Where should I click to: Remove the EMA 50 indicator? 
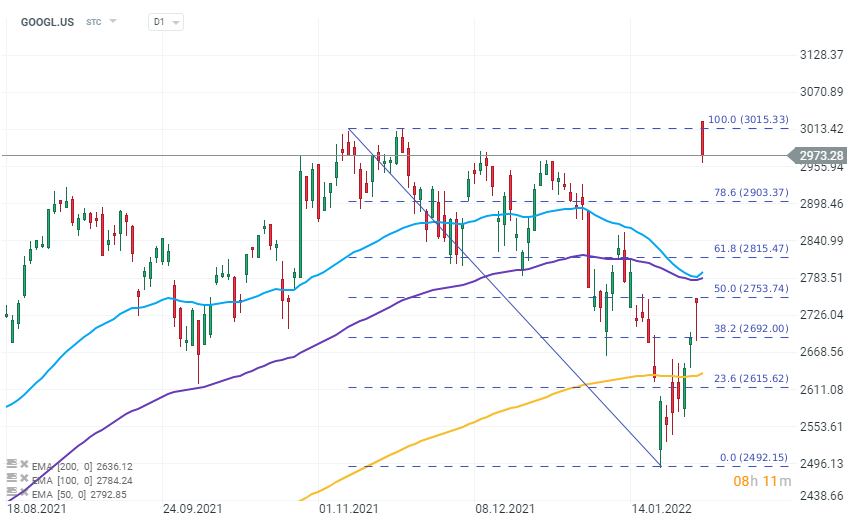click(x=23, y=493)
